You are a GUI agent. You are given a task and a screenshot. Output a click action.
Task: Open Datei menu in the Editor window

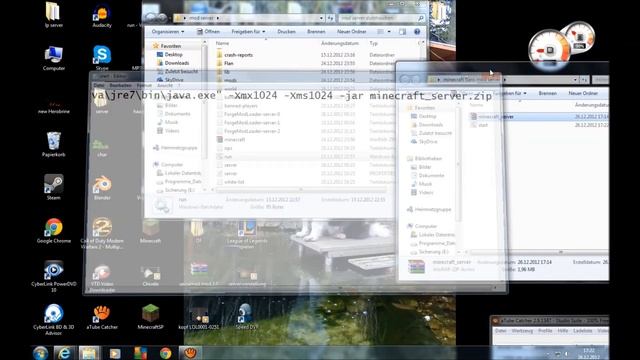click(x=99, y=85)
